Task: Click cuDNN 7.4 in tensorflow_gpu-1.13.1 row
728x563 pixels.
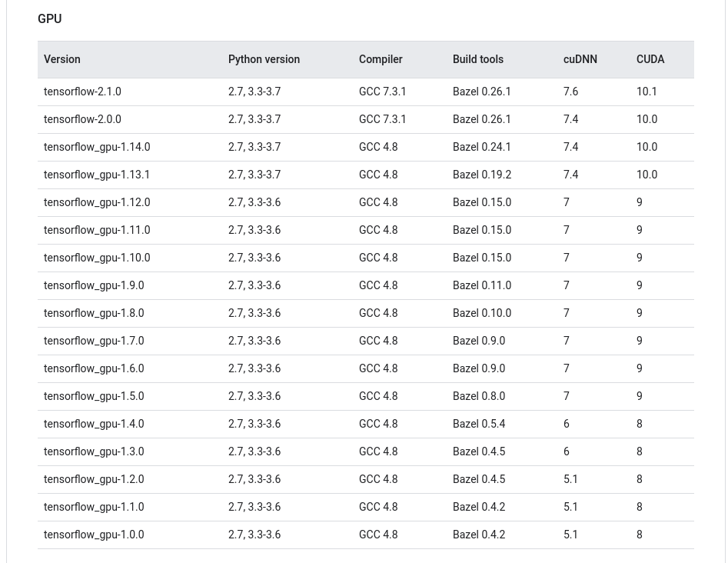Action: pos(570,175)
